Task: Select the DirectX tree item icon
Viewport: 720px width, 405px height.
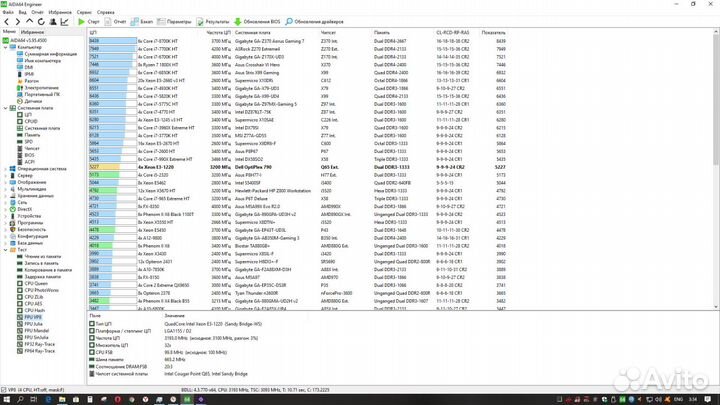Action: click(x=13, y=209)
